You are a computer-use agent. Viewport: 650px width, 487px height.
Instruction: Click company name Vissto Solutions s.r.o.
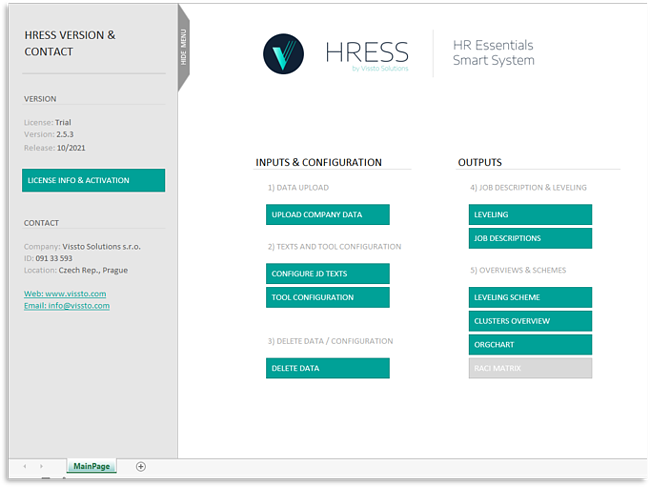(102, 247)
